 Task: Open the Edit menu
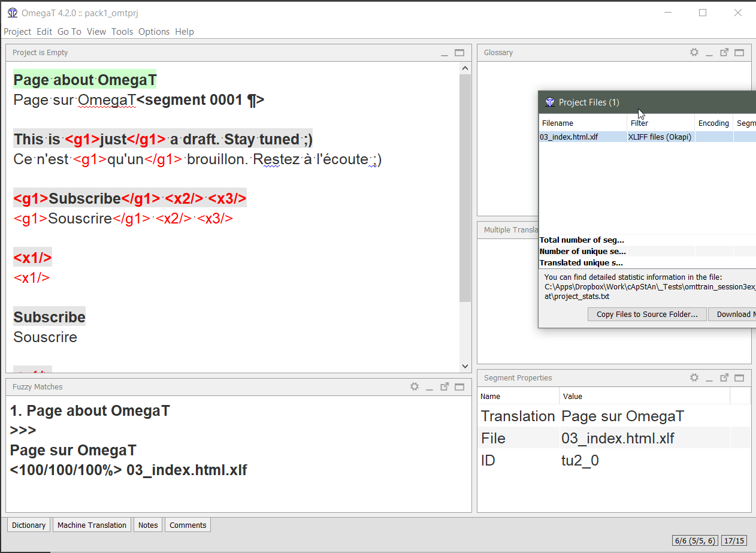click(x=44, y=32)
